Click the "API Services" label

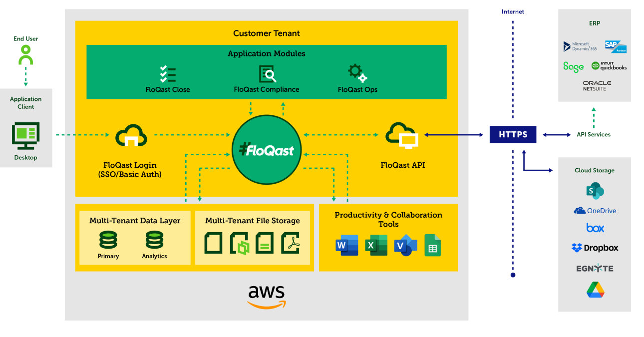(x=594, y=134)
